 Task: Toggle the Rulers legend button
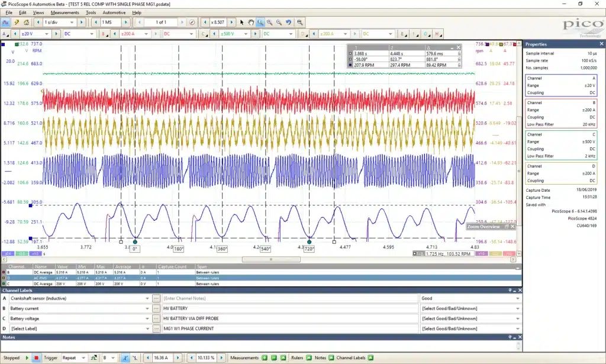pos(309,358)
